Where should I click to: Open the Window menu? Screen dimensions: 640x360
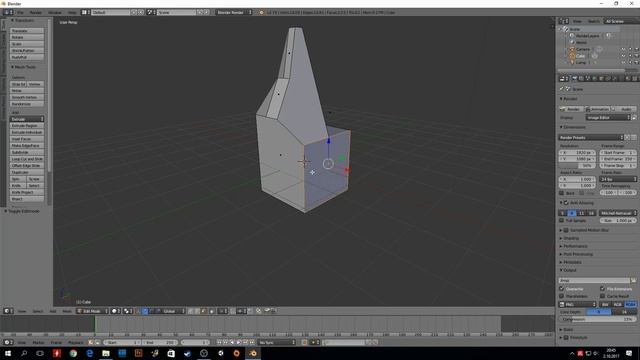pyautogui.click(x=55, y=12)
